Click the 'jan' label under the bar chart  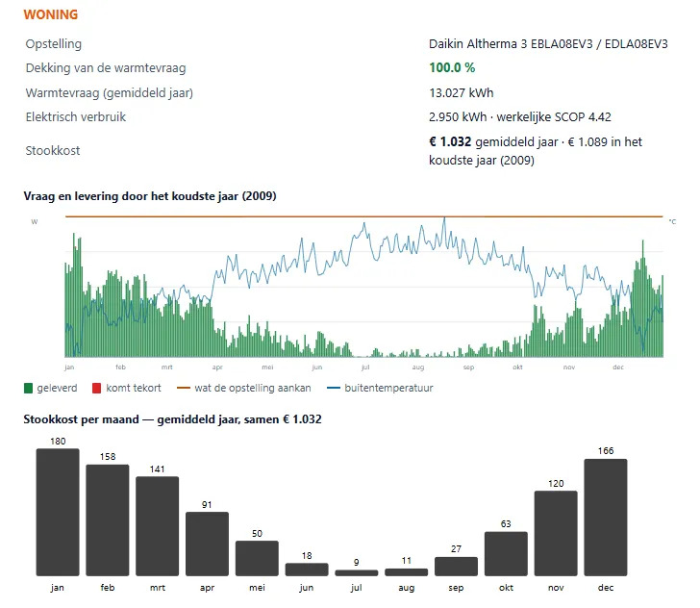coord(57,588)
